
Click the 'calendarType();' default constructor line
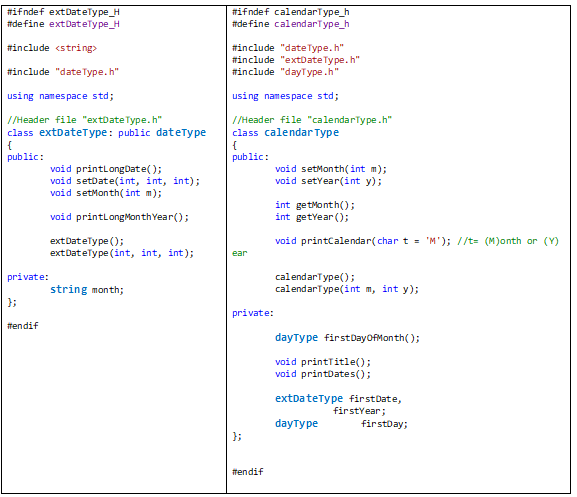click(315, 277)
